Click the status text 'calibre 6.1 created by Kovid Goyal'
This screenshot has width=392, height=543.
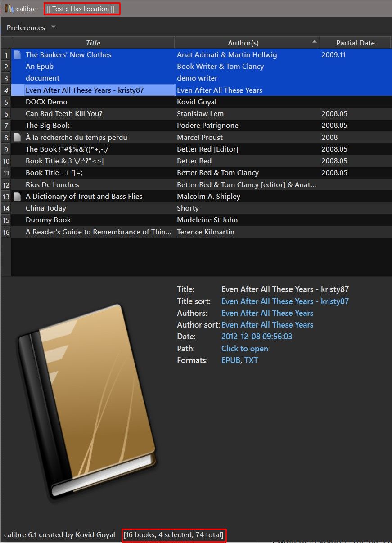click(x=59, y=535)
